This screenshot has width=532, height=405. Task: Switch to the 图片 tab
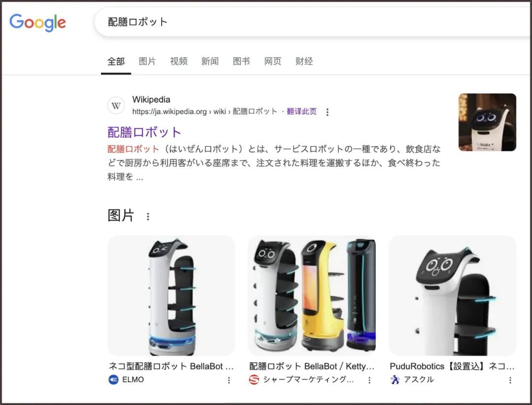point(147,61)
